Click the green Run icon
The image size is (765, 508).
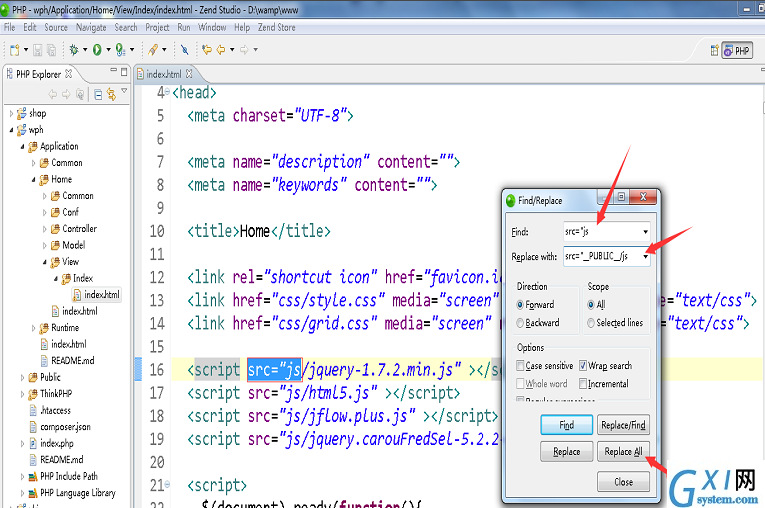(97, 50)
